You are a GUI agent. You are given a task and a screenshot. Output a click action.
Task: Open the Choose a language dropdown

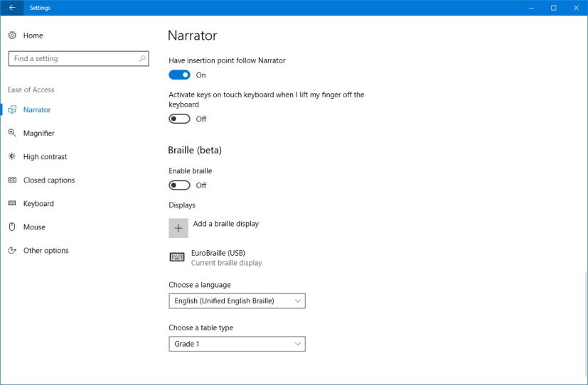[x=237, y=300]
